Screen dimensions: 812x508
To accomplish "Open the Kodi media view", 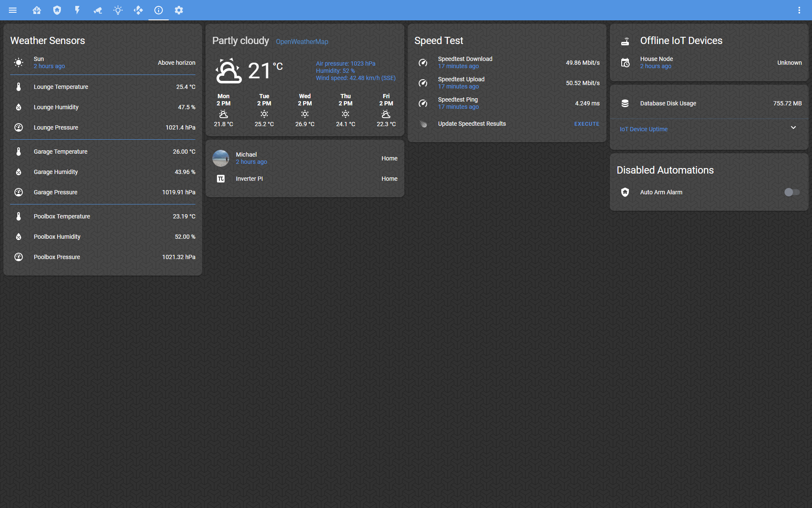I will pos(138,10).
